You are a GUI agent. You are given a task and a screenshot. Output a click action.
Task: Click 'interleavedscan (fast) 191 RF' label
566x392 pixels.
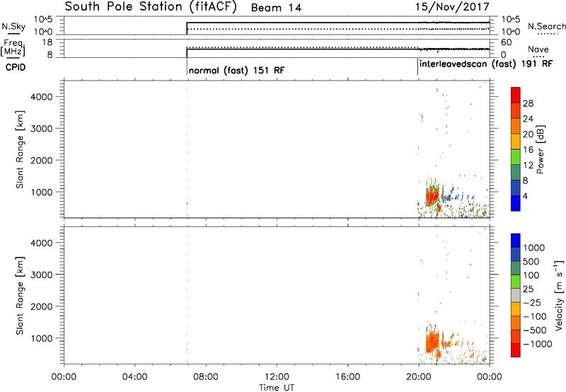[486, 64]
